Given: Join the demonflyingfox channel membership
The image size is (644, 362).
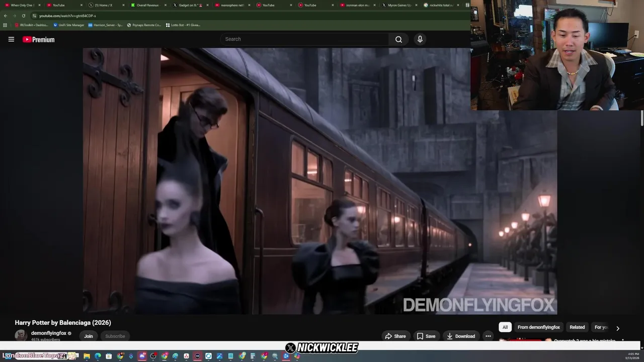Looking at the screenshot, I should point(89,336).
